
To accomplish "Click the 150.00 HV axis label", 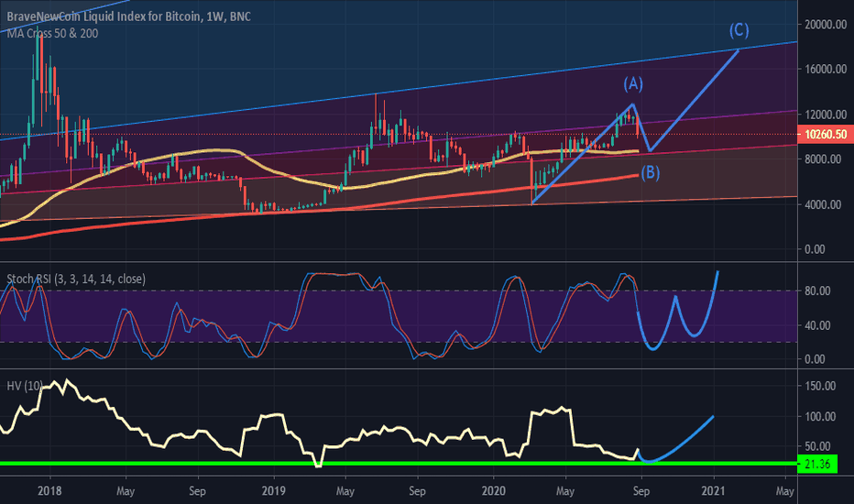I will pos(820,386).
